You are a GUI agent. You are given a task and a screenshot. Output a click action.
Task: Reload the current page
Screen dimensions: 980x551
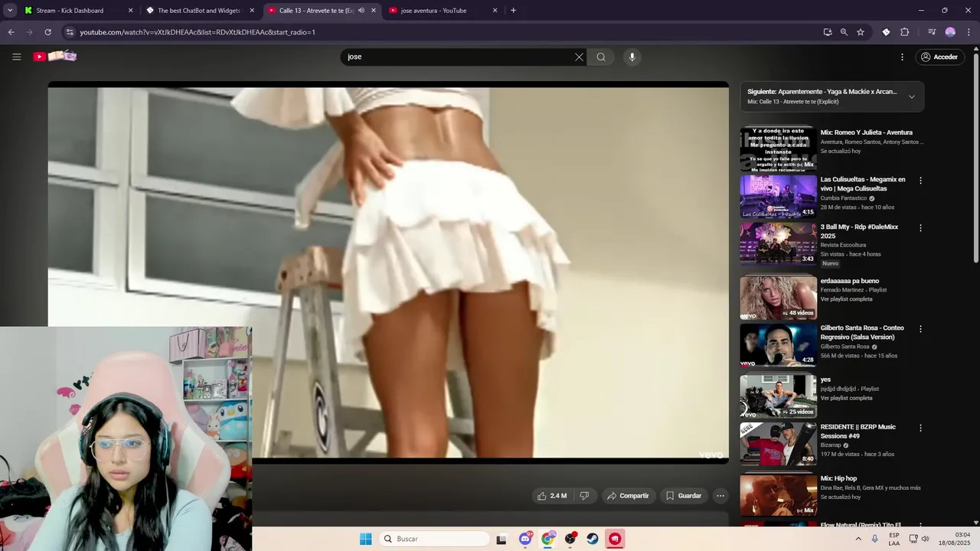click(x=47, y=32)
